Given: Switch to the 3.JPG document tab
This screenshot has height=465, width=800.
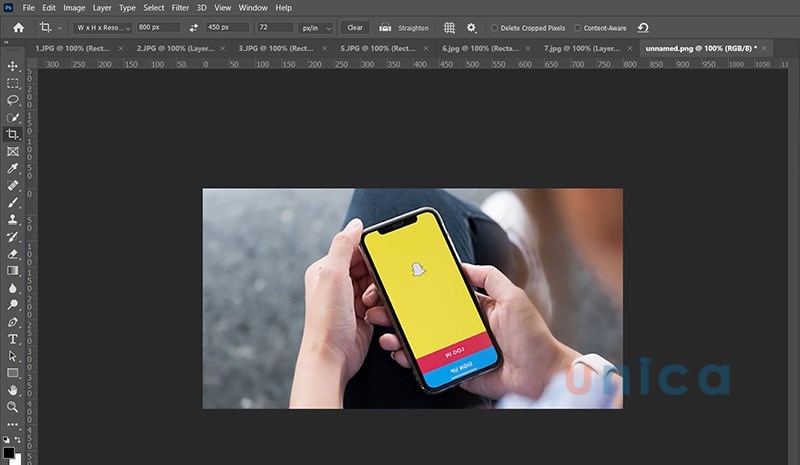Looking at the screenshot, I should point(276,48).
